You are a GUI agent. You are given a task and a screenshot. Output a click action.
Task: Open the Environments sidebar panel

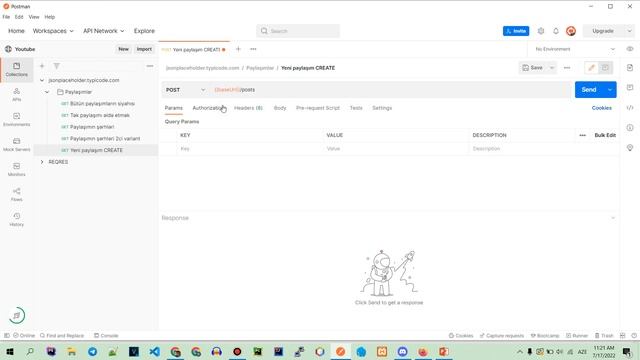tap(16, 119)
